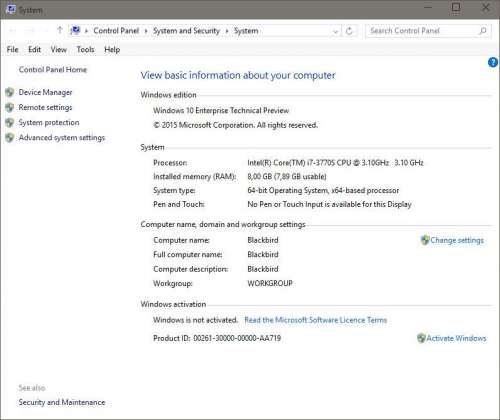Click the blue Help question mark icon

tap(493, 62)
